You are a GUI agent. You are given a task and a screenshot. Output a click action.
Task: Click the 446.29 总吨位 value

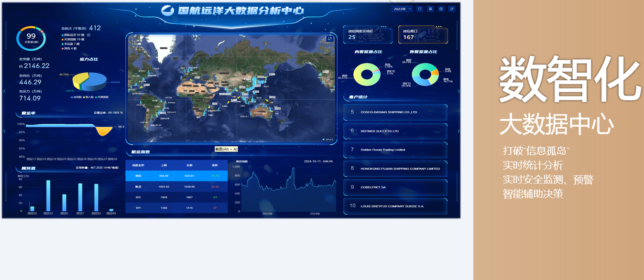pos(30,82)
